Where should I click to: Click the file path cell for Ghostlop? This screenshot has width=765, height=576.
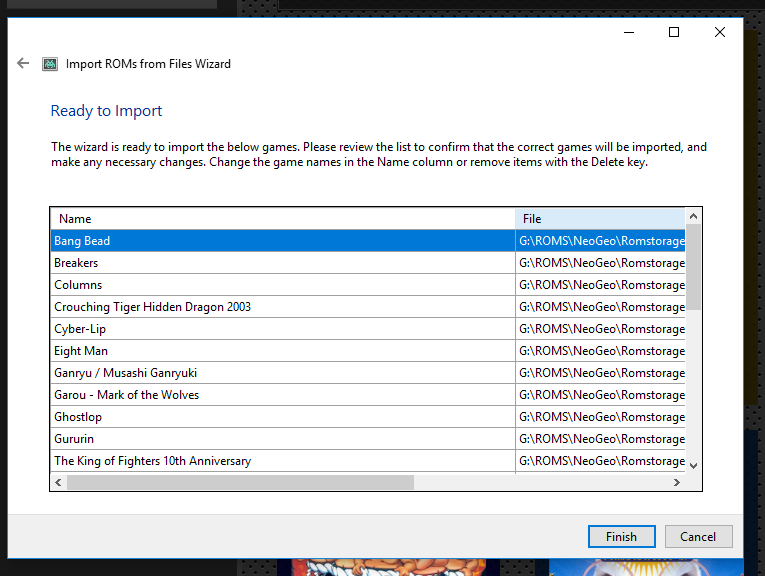[x=600, y=417]
